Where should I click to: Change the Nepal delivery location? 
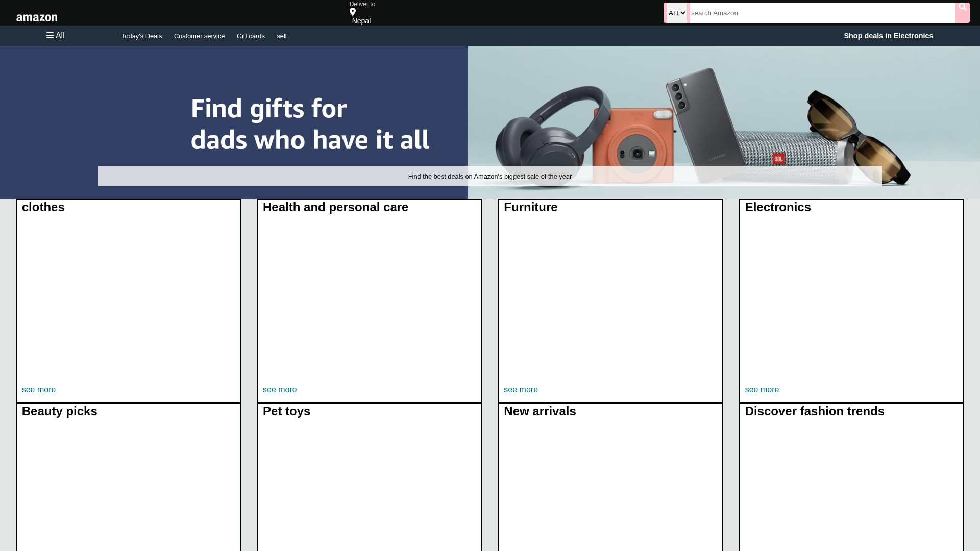(x=361, y=21)
